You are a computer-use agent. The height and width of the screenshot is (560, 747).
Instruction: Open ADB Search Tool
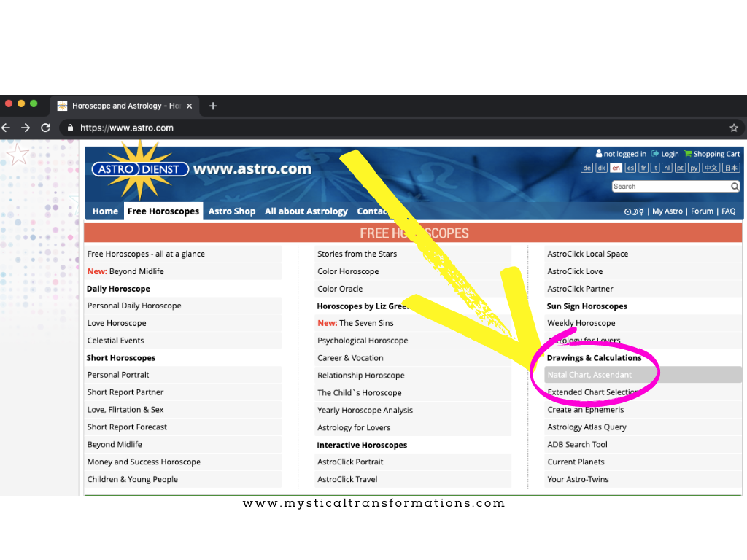[643, 444]
